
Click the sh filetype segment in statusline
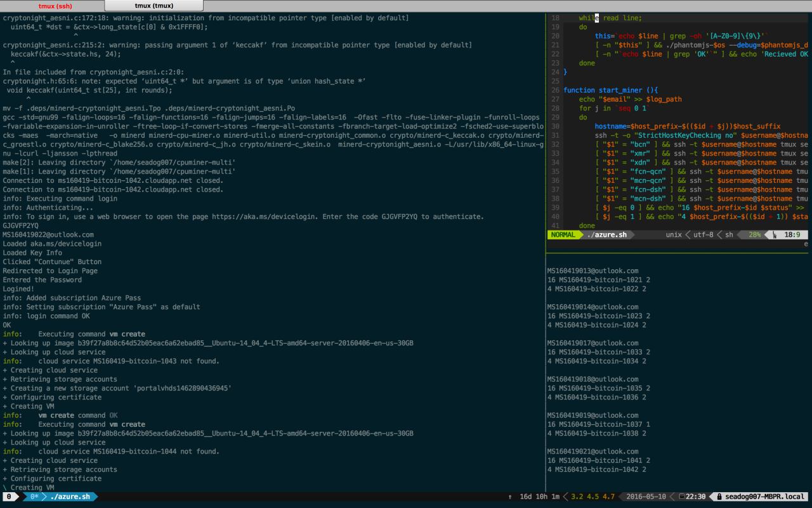click(x=729, y=235)
